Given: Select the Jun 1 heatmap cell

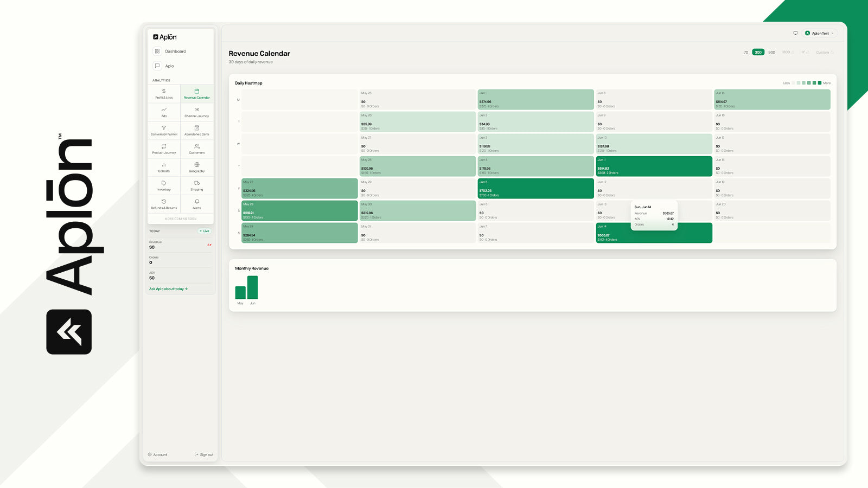Looking at the screenshot, I should (536, 100).
